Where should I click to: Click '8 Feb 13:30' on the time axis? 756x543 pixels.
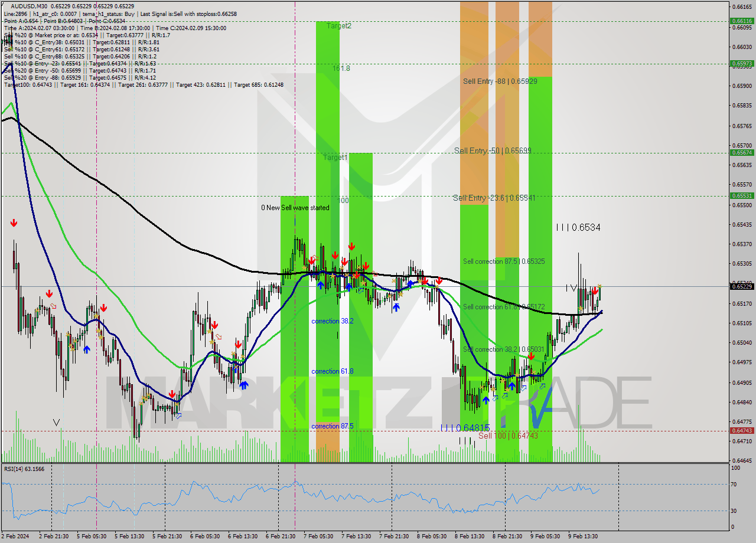[x=469, y=536]
